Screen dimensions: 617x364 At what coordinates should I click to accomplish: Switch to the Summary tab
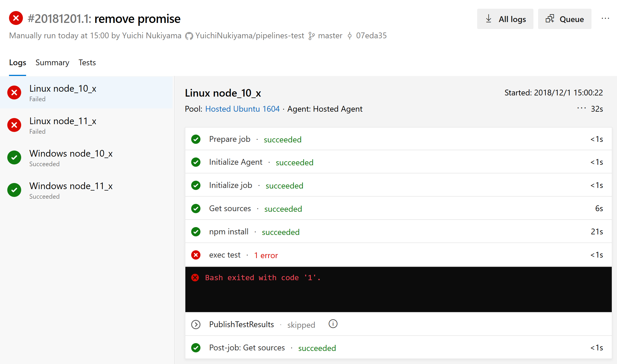[x=52, y=62]
